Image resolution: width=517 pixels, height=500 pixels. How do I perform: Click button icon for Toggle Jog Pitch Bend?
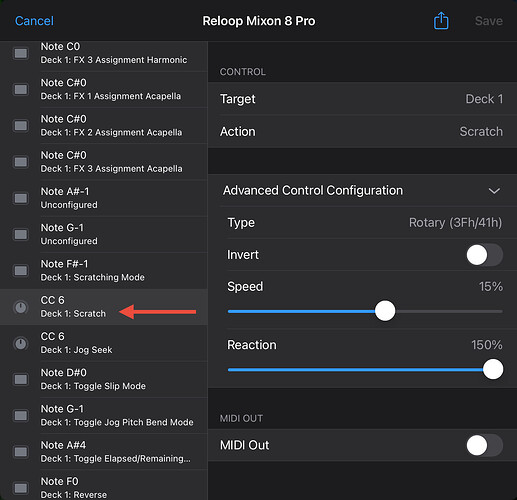[21, 416]
